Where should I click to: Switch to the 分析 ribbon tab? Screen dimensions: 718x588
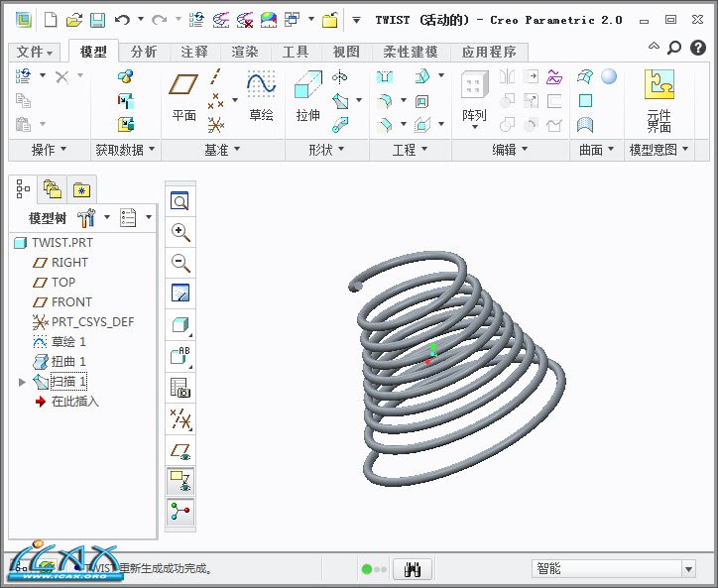point(144,53)
